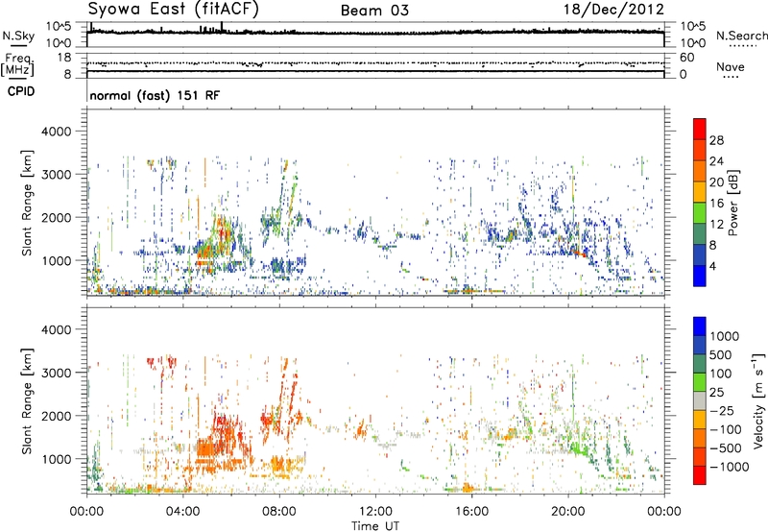Click the light green 12–16 dB Power swatch
Viewport: 768px width, 532px height.
pyautogui.click(x=700, y=212)
